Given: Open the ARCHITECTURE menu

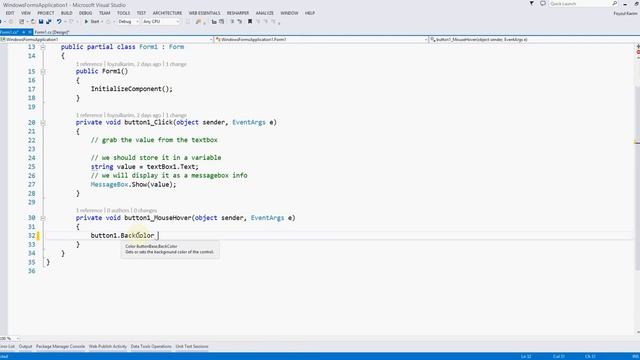Looking at the screenshot, I should [x=167, y=13].
